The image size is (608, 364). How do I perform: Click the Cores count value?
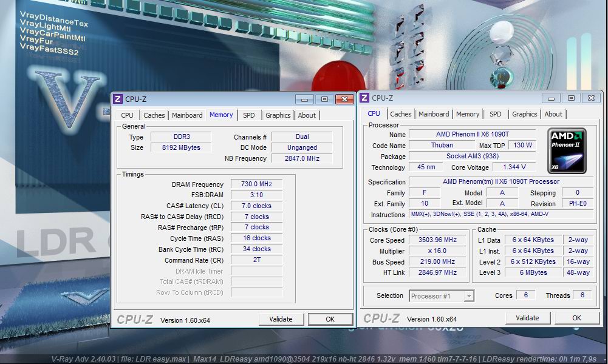[526, 295]
